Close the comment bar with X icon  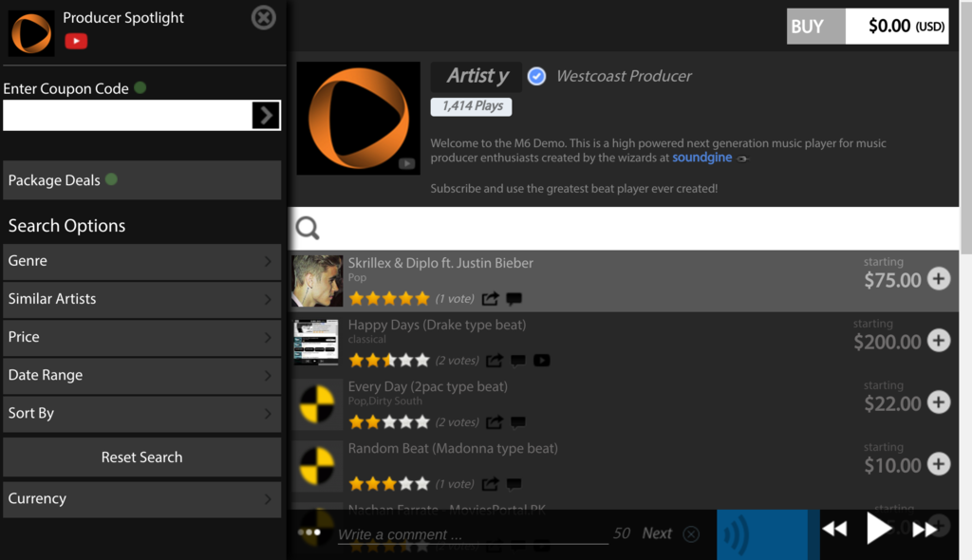tap(691, 534)
